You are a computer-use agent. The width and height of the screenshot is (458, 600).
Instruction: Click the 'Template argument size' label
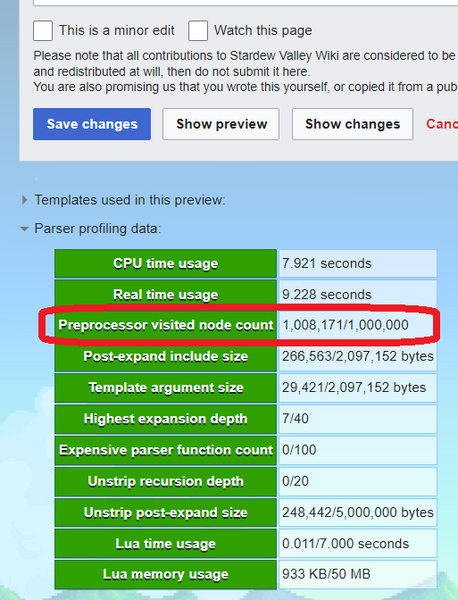click(x=166, y=388)
